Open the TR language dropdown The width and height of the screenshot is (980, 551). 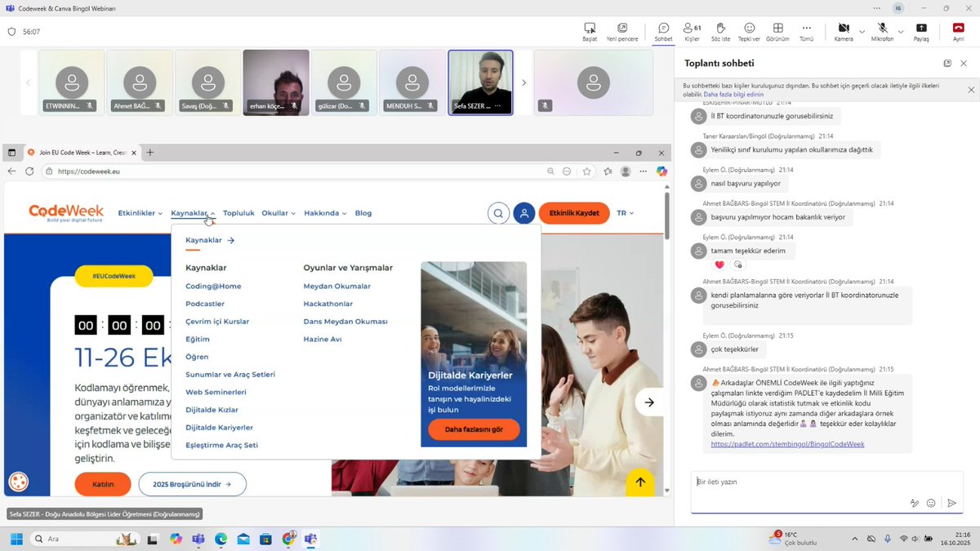625,213
